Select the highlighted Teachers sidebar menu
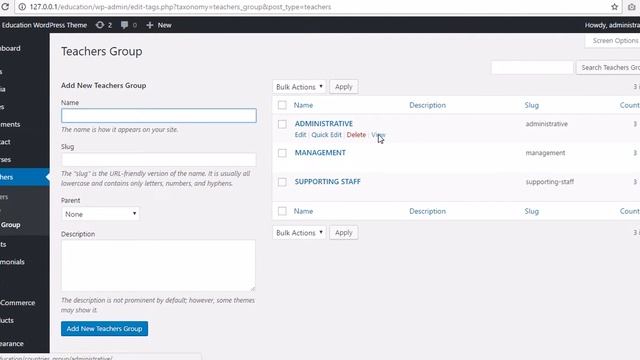Screen dimensions: 640x360 click(24, 177)
